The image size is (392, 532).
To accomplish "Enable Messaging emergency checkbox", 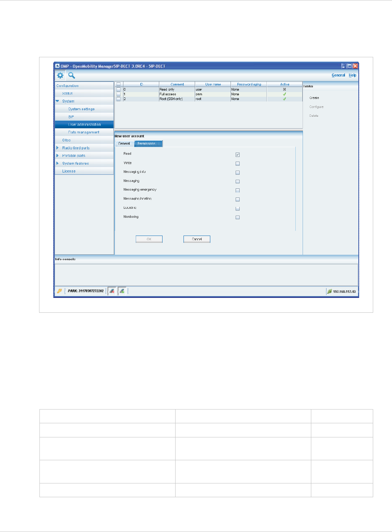I will tap(237, 190).
